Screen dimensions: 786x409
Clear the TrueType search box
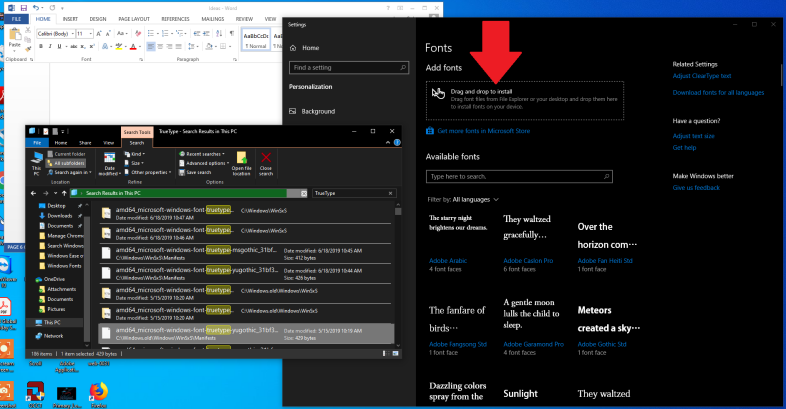(390, 193)
